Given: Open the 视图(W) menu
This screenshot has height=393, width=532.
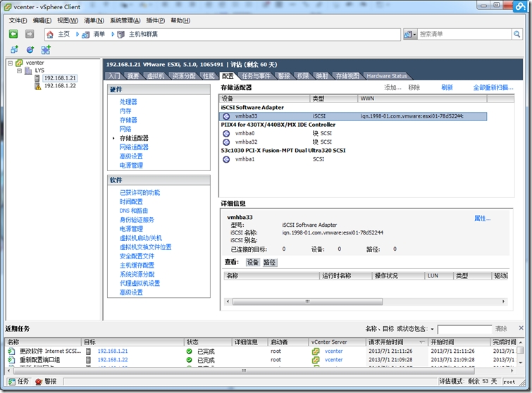Looking at the screenshot, I should [x=68, y=20].
